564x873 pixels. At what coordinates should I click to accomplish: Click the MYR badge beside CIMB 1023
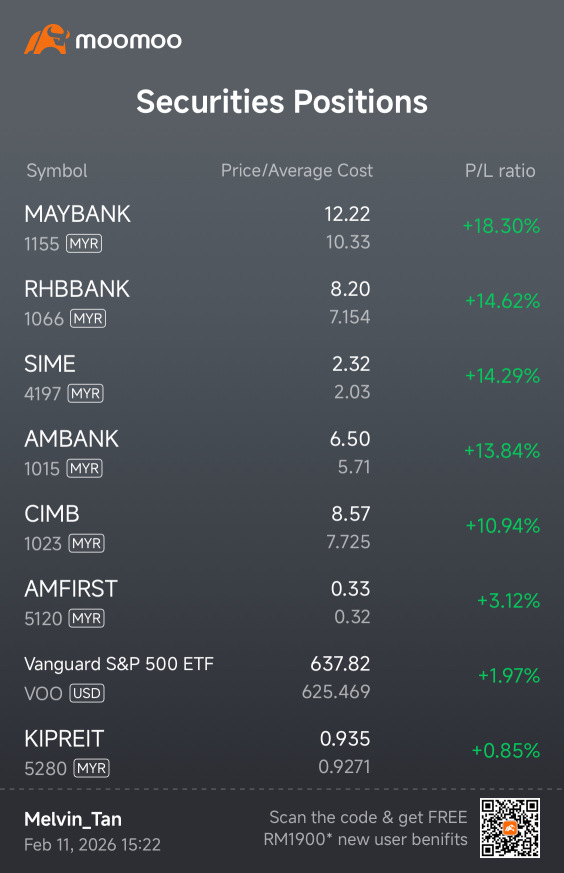[x=86, y=543]
